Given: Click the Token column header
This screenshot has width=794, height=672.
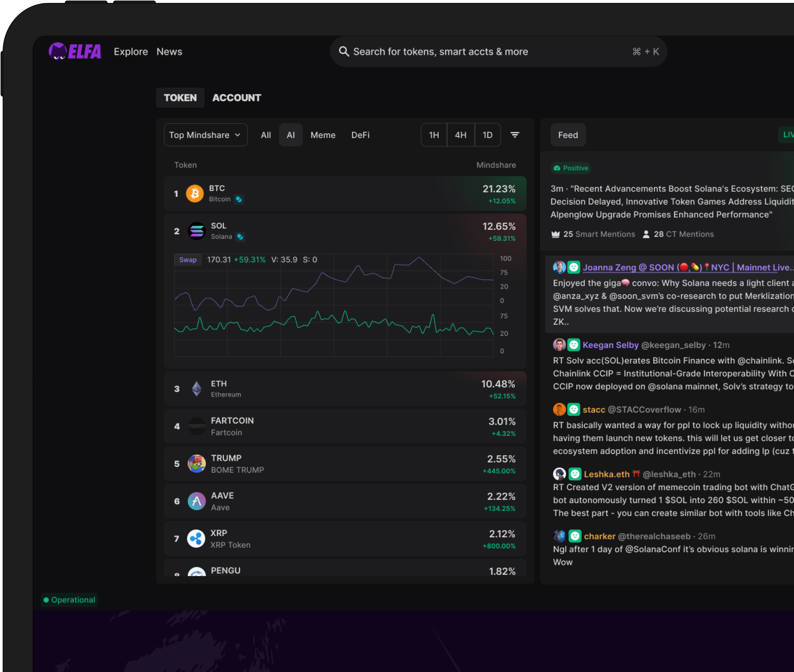Looking at the screenshot, I should (185, 165).
